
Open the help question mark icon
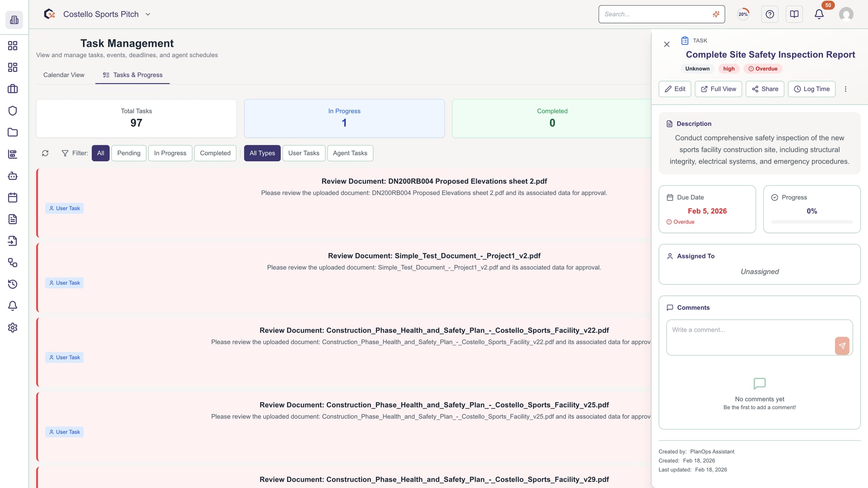click(769, 14)
